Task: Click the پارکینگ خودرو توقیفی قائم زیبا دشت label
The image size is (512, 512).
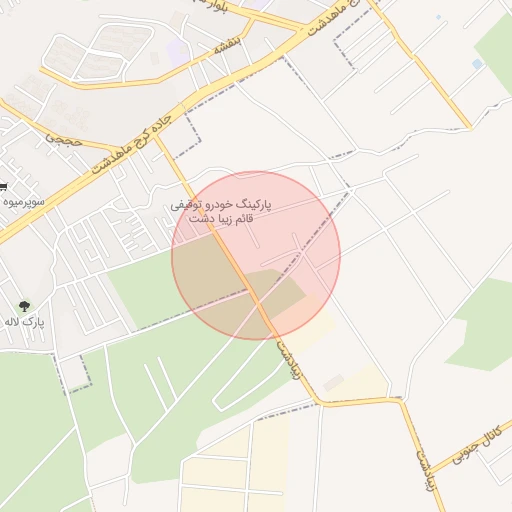Action: pos(221,212)
